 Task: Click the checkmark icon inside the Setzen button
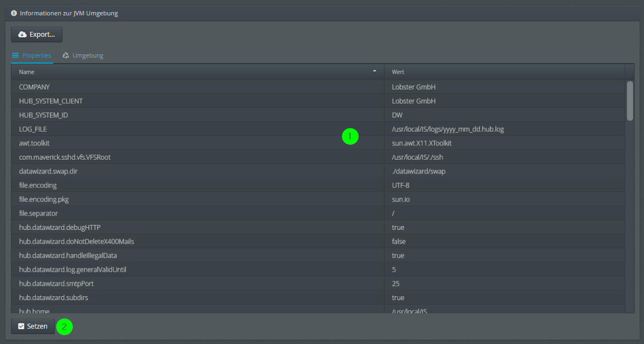pos(20,326)
